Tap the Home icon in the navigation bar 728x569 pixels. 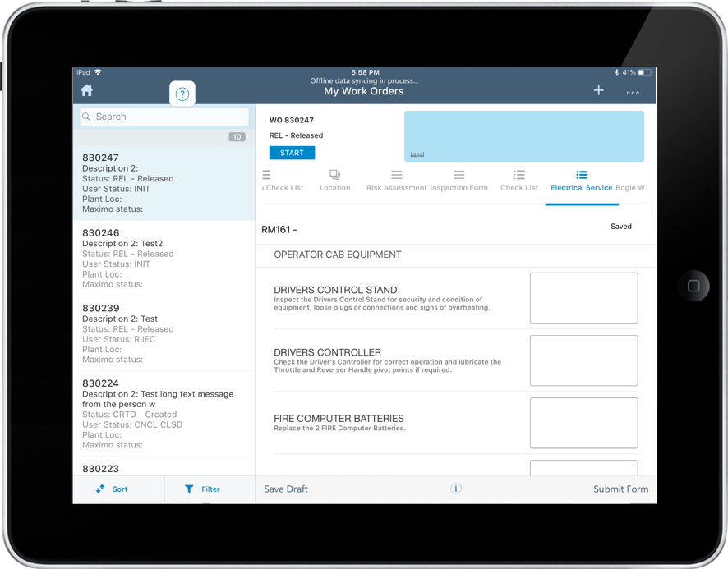coord(88,89)
